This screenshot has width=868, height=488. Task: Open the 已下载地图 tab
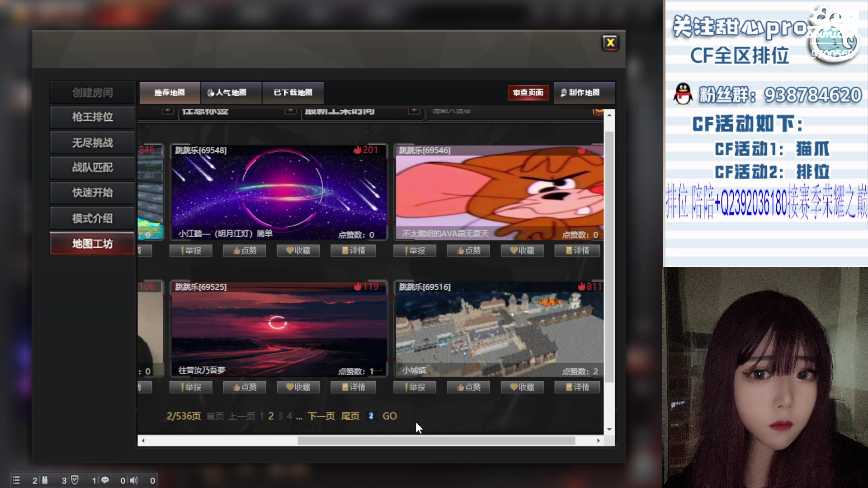tap(292, 93)
